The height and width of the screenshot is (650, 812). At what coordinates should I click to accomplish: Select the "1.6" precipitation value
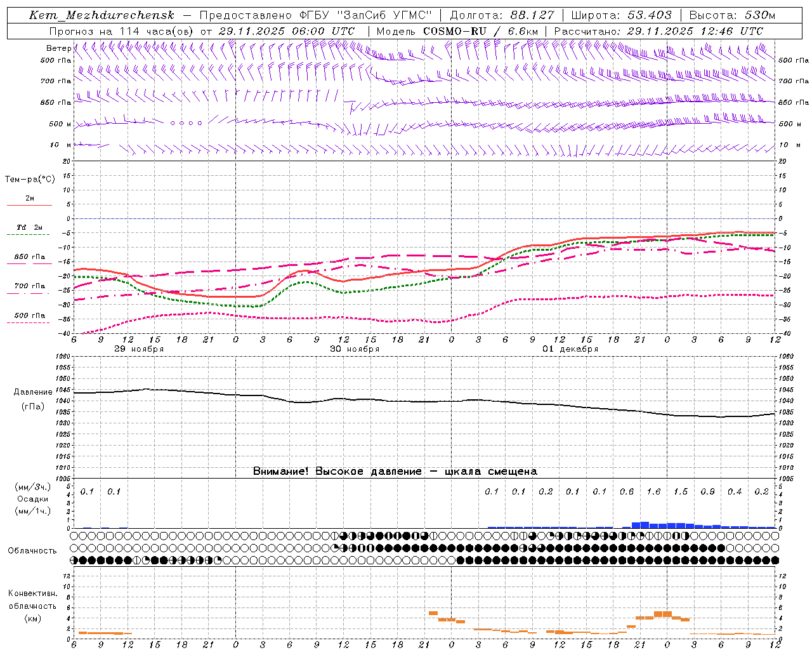point(653,492)
